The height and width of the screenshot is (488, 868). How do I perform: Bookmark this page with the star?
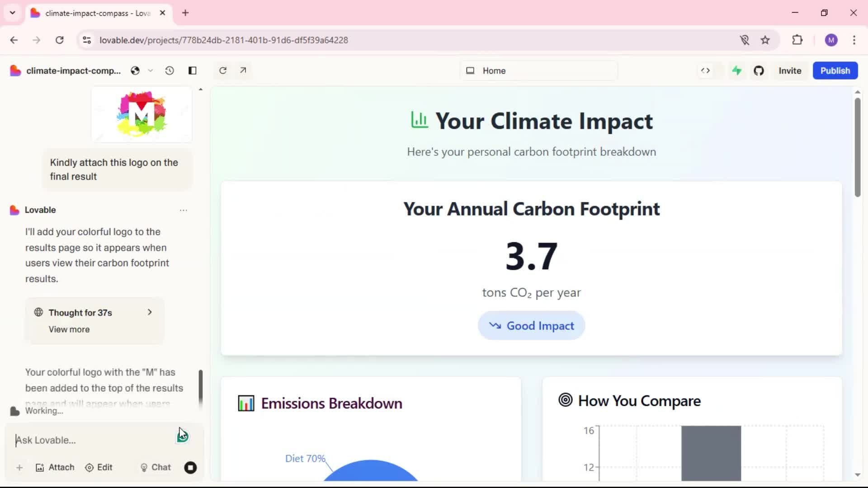(x=765, y=40)
